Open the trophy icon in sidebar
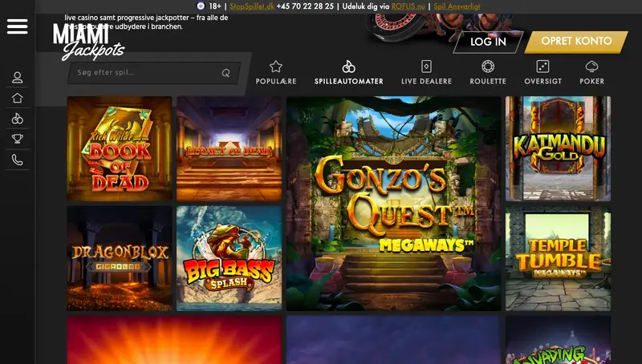 pyautogui.click(x=17, y=139)
